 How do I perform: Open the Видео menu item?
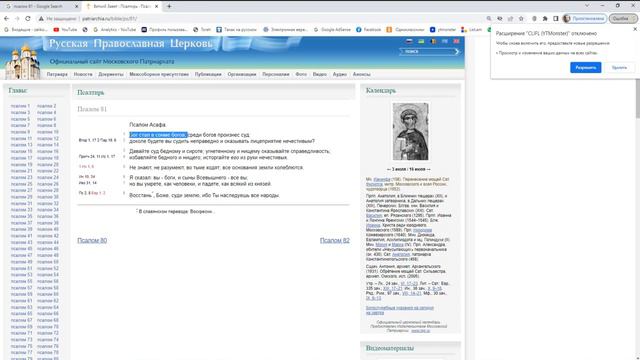pos(320,74)
